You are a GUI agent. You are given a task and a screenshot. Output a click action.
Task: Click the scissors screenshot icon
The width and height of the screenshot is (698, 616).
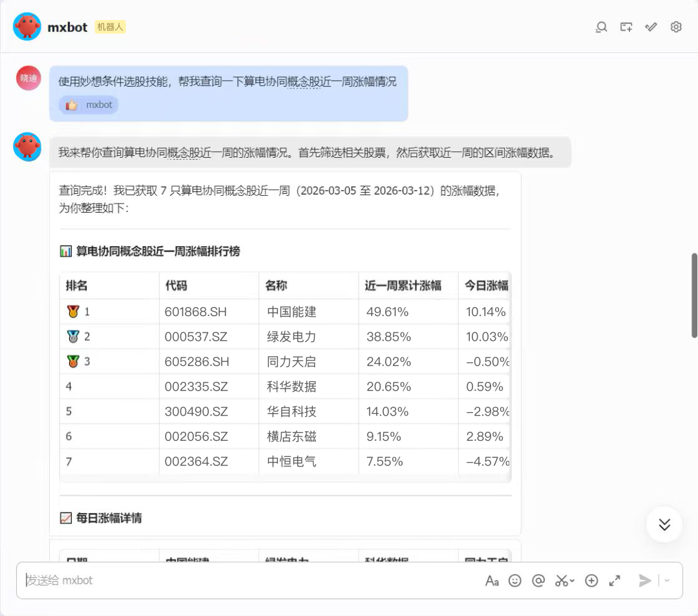click(x=561, y=580)
